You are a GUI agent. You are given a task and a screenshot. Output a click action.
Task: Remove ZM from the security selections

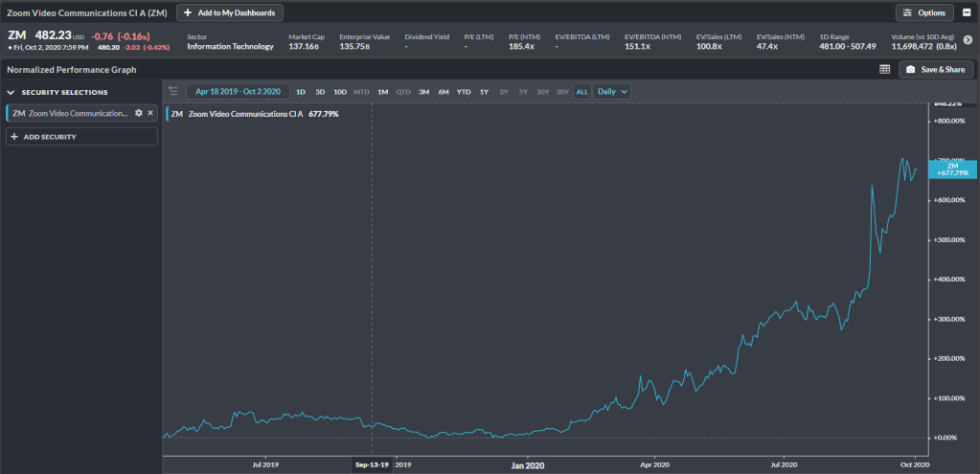tap(150, 113)
